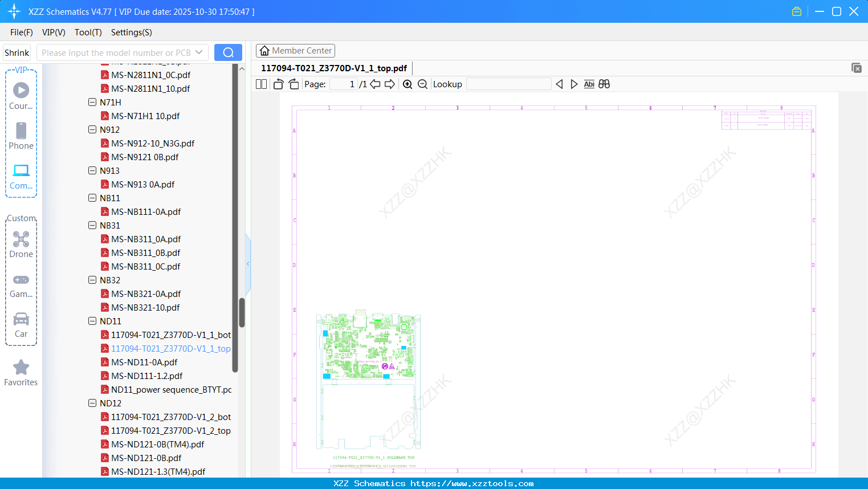
Task: Open the Courses sidebar category
Action: [x=21, y=96]
